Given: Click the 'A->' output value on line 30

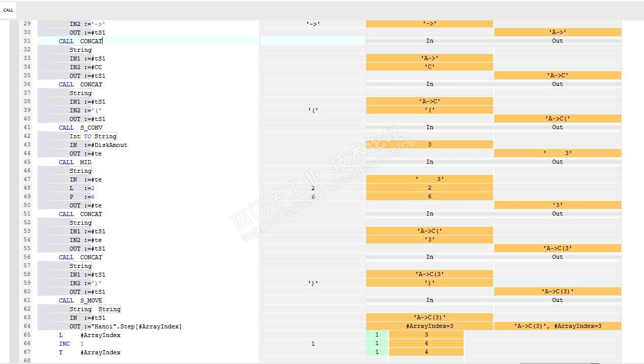Looking at the screenshot, I should click(558, 32).
